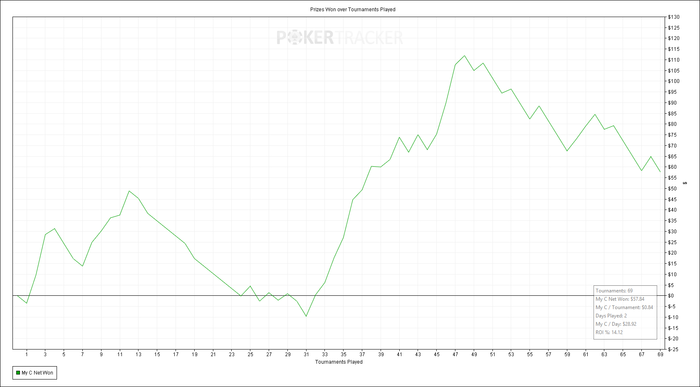This screenshot has width=700, height=387.
Task: Click the "Days Played: 2" summary line
Action: 611,316
